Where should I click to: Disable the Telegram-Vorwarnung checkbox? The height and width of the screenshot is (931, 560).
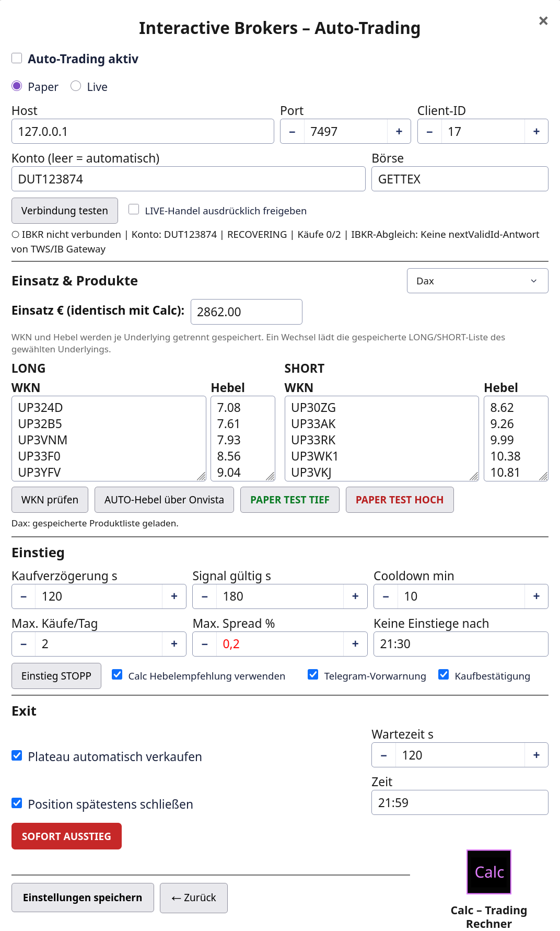point(313,674)
